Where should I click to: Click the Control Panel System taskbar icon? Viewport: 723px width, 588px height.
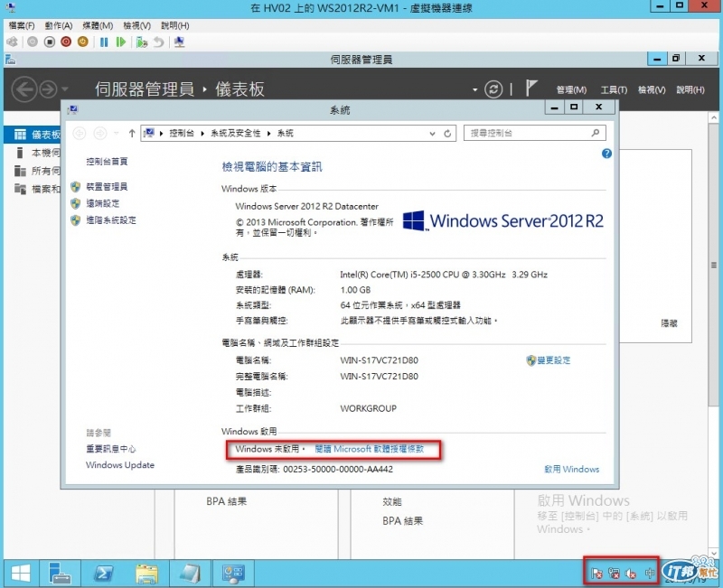pyautogui.click(x=233, y=573)
